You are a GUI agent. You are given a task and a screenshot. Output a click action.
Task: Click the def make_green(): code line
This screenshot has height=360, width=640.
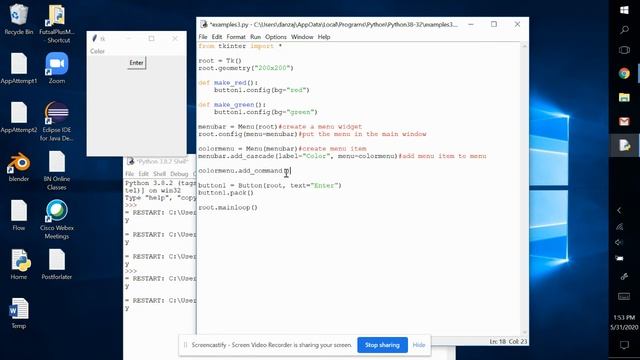pyautogui.click(x=232, y=104)
